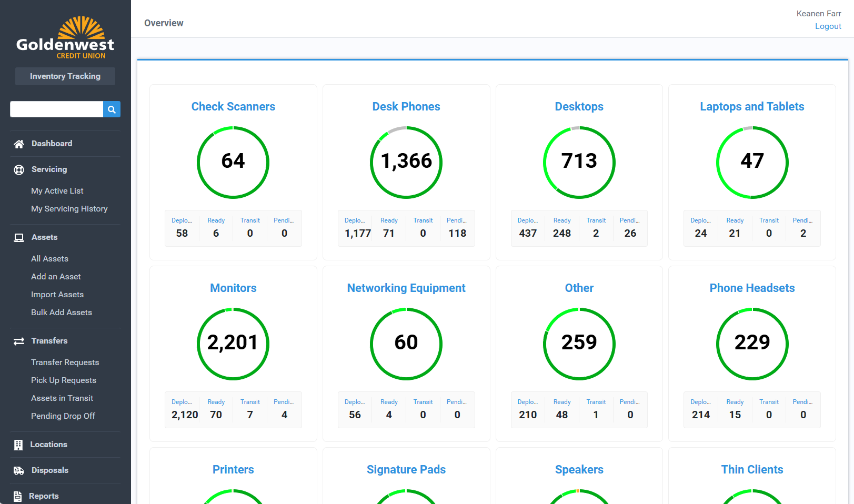Open the Add an Asset page
Screen dimensions: 854x504
click(x=56, y=276)
